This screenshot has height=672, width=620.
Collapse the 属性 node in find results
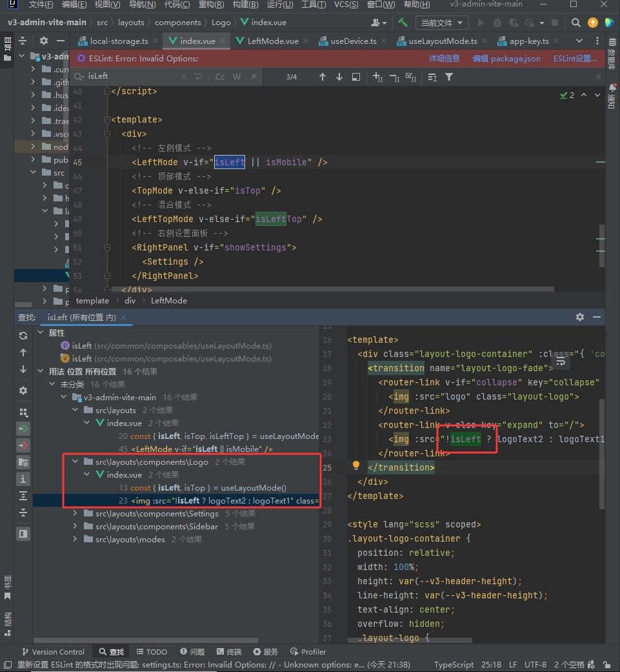tap(41, 332)
